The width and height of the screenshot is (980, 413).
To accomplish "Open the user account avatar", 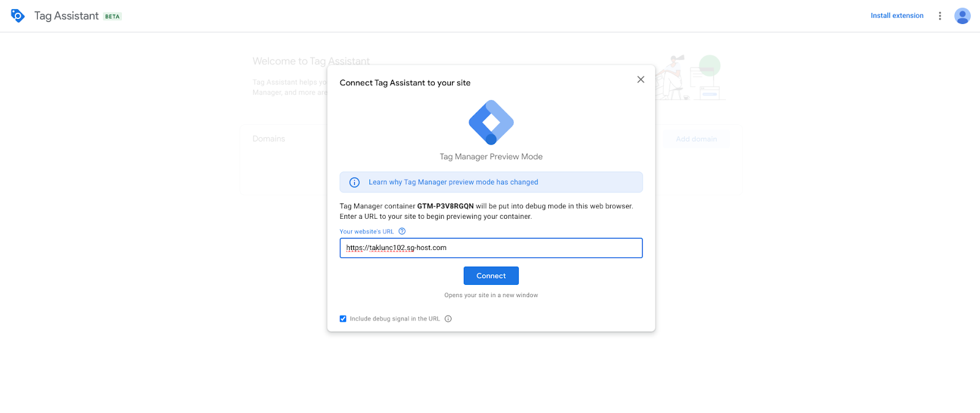I will (962, 16).
